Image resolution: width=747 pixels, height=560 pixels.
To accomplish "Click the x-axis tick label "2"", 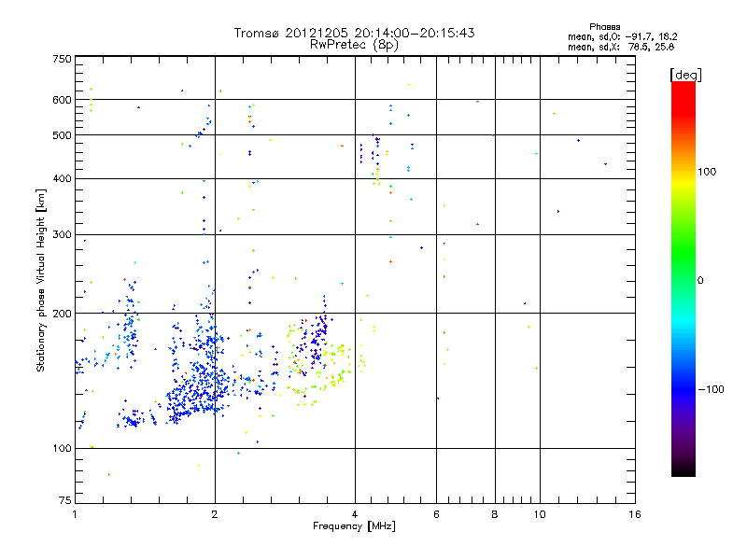I will pos(215,514).
